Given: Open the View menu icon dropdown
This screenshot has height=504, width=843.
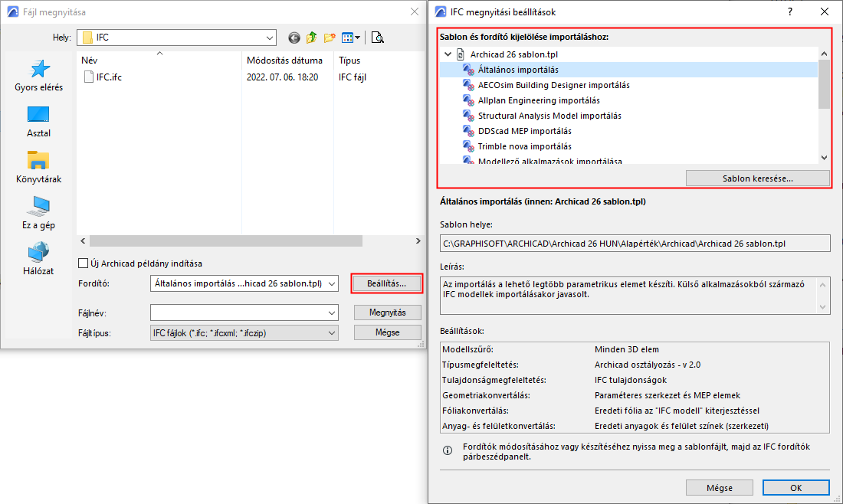Looking at the screenshot, I should click(x=351, y=38).
